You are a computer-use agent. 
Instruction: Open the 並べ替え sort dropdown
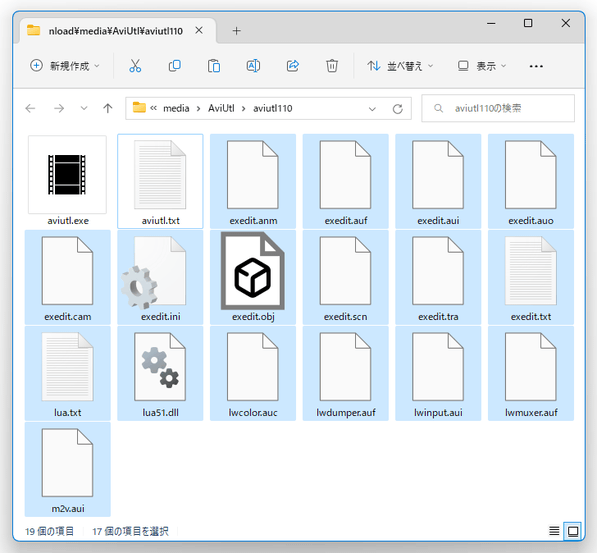pos(400,66)
